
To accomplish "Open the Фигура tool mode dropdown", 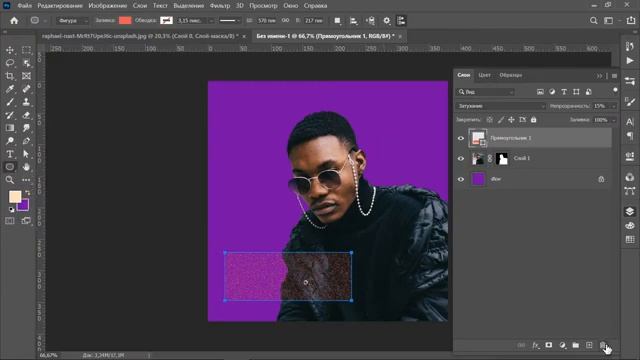I will pyautogui.click(x=73, y=20).
